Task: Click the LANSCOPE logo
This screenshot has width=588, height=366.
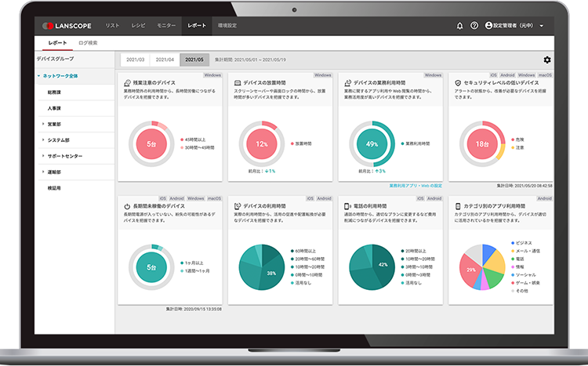Action: (x=67, y=26)
